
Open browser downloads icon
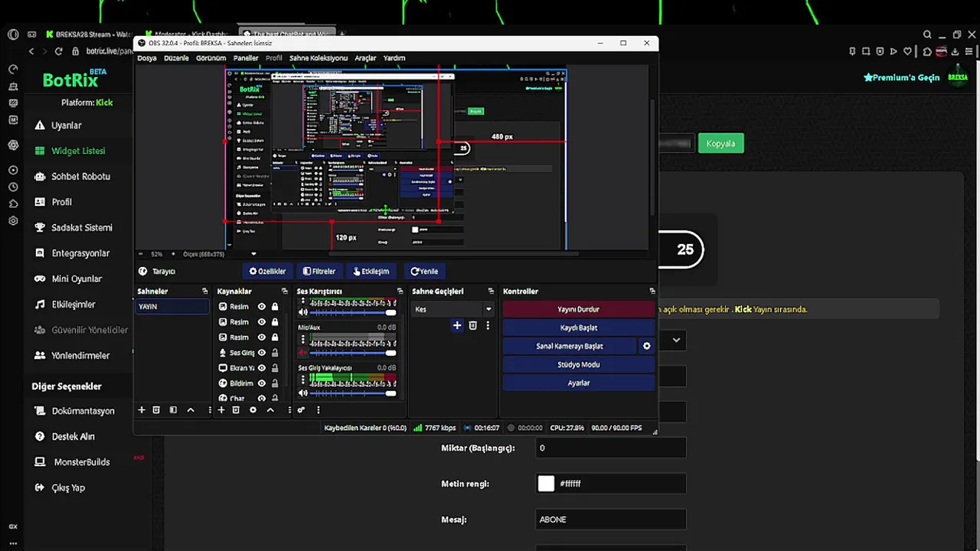[x=955, y=51]
